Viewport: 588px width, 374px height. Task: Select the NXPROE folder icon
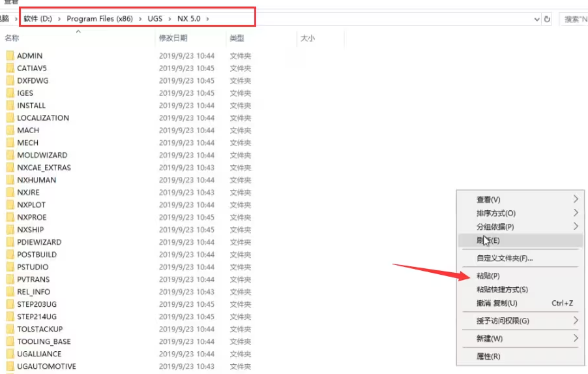pyautogui.click(x=10, y=217)
